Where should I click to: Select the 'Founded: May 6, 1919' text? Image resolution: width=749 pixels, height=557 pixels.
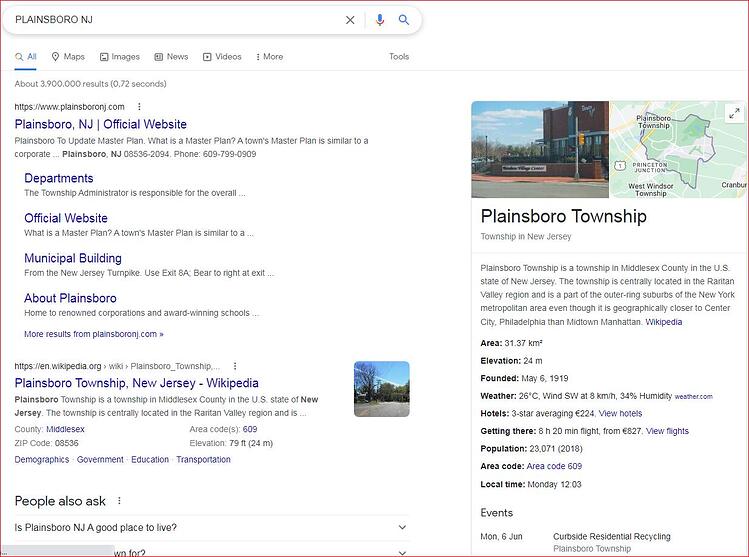[524, 378]
